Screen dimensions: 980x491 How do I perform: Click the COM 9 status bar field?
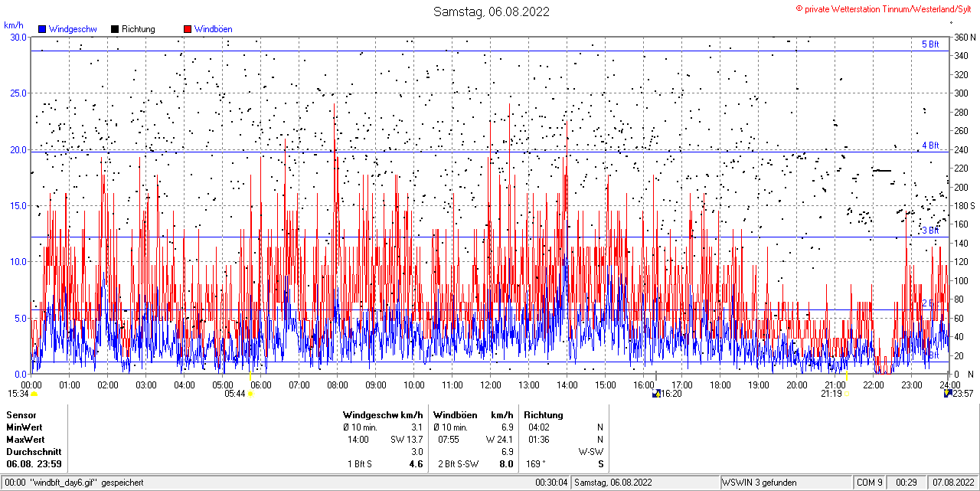(870, 483)
